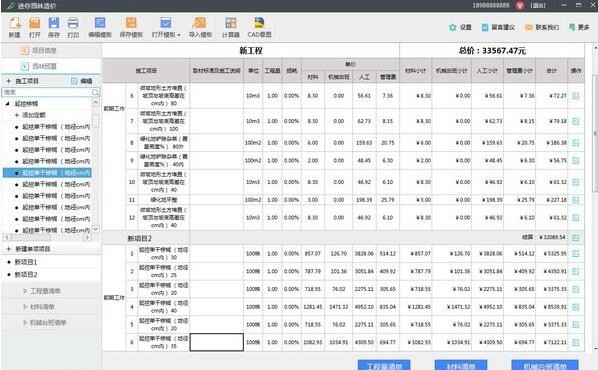Viewport: 598px width, 370px height.
Task: Click operation icon for row totaling ¥72.27
Action: coord(576,96)
